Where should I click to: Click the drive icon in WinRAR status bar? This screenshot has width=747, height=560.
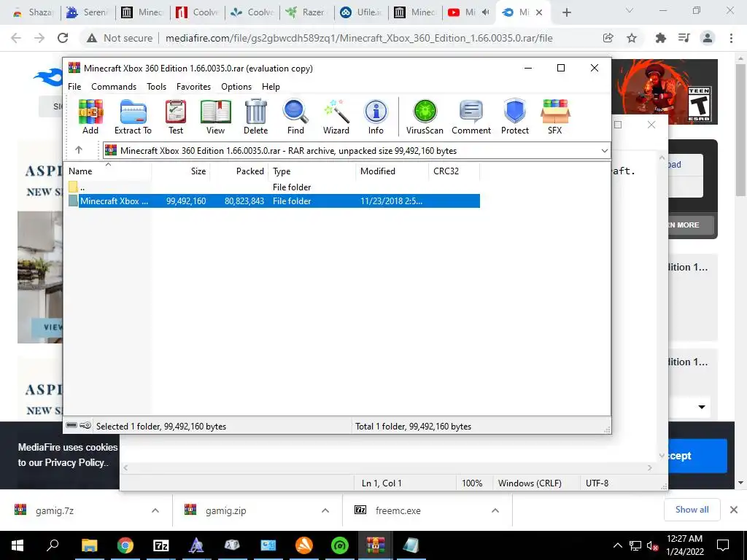(x=71, y=425)
